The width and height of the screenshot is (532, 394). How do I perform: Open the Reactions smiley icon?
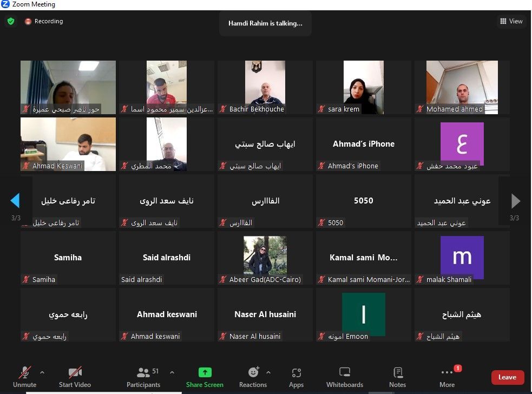coord(253,372)
